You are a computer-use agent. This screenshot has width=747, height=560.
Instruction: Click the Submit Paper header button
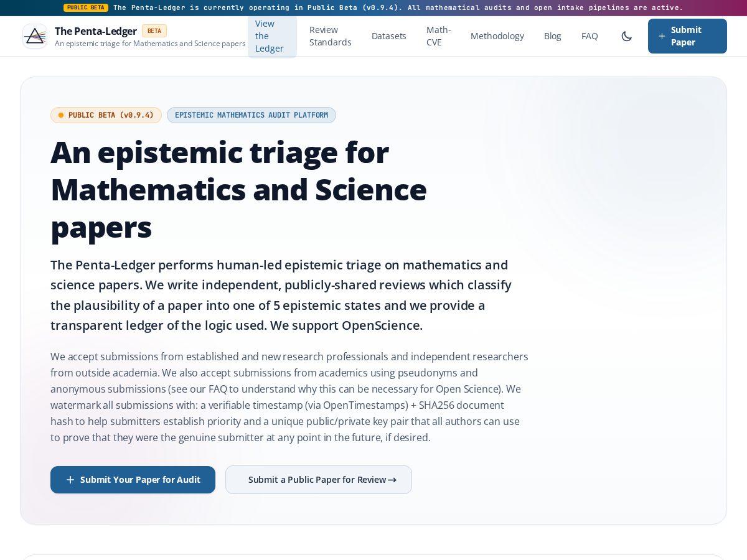(x=687, y=36)
